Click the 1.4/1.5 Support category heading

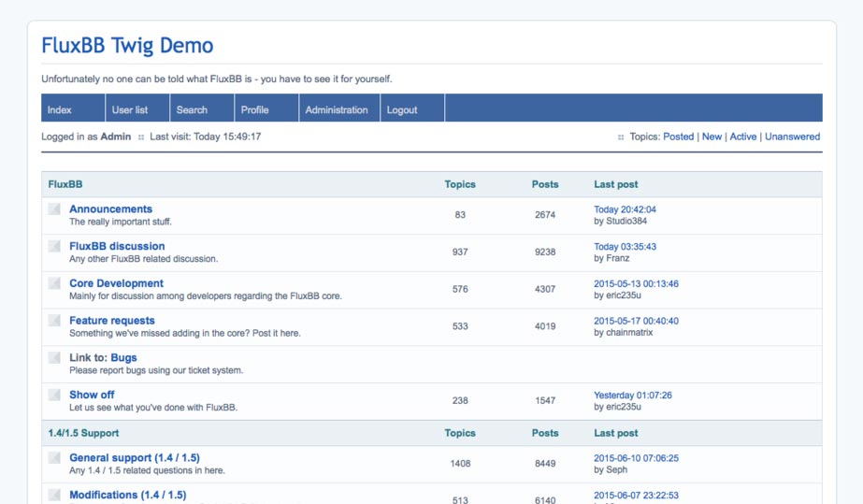click(x=83, y=433)
